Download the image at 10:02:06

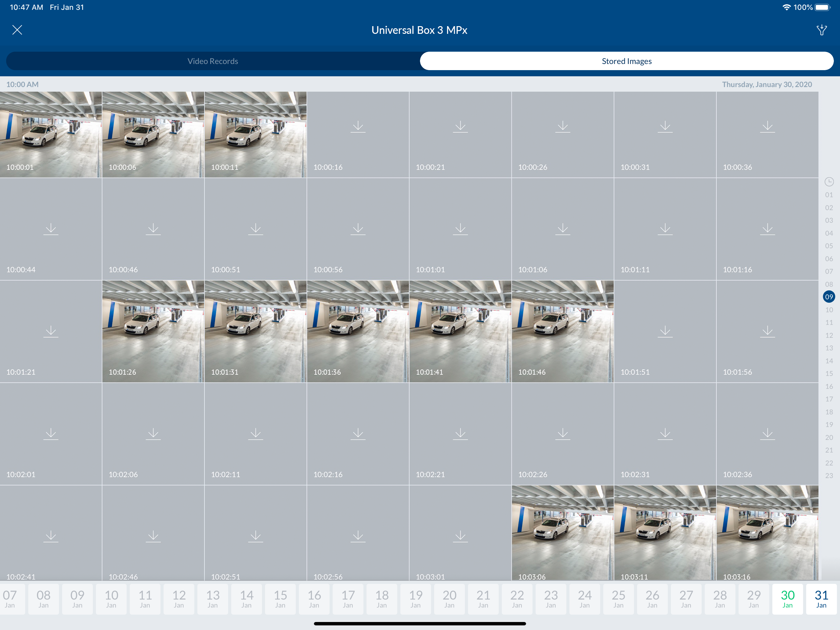point(153,434)
